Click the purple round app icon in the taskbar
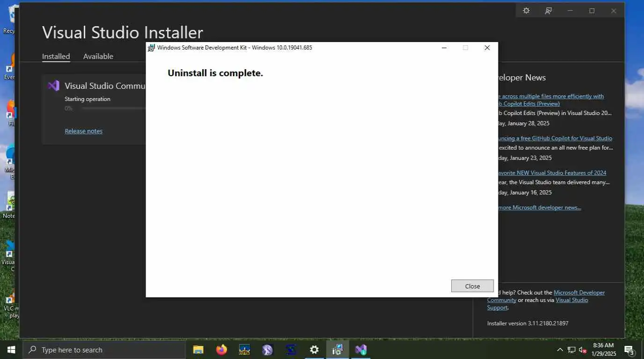Viewport: 644px width, 359px height. pyautogui.click(x=268, y=350)
